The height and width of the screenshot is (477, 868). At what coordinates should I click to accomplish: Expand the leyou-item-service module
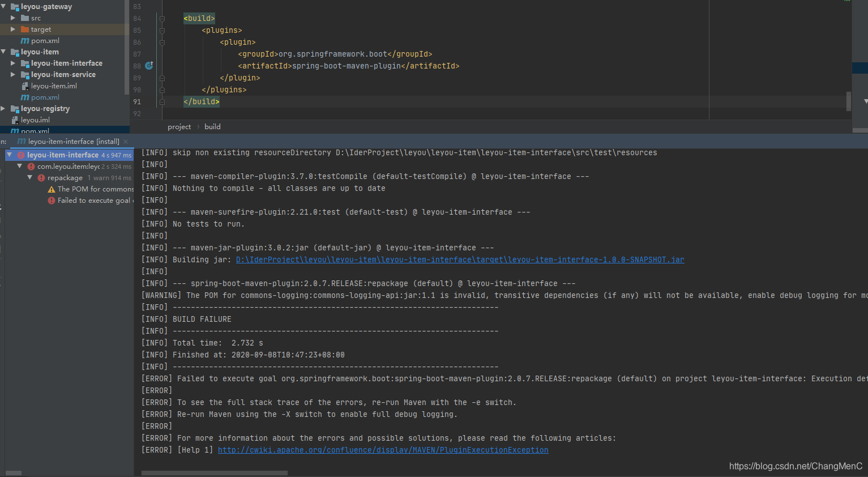[13, 75]
